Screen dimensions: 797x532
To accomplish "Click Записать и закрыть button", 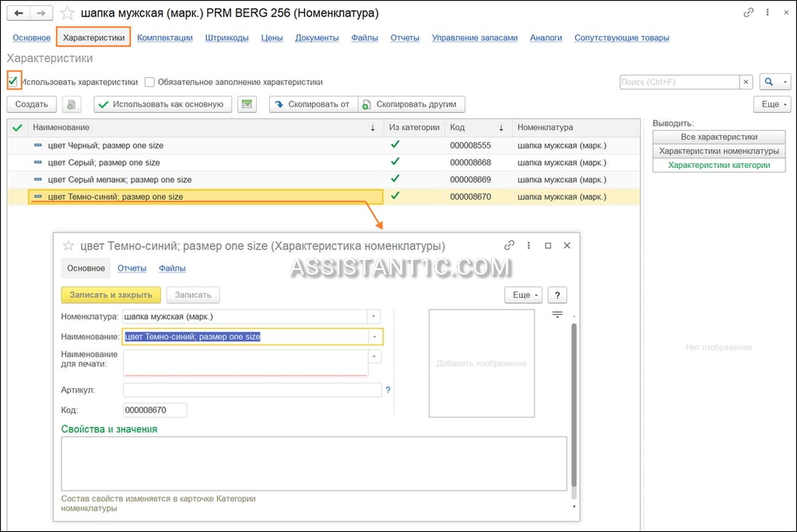I will [x=111, y=295].
